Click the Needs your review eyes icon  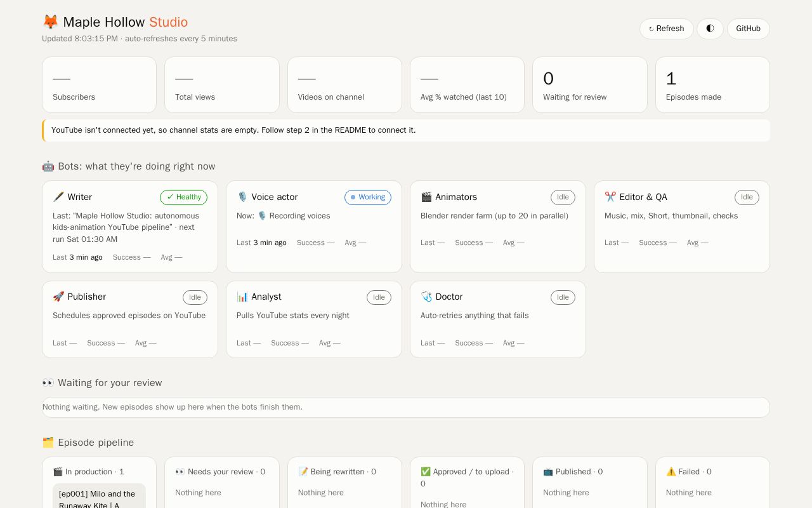click(180, 472)
